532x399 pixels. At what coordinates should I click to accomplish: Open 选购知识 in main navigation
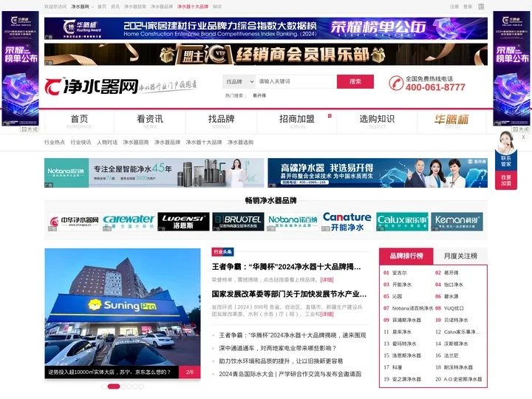tap(377, 121)
